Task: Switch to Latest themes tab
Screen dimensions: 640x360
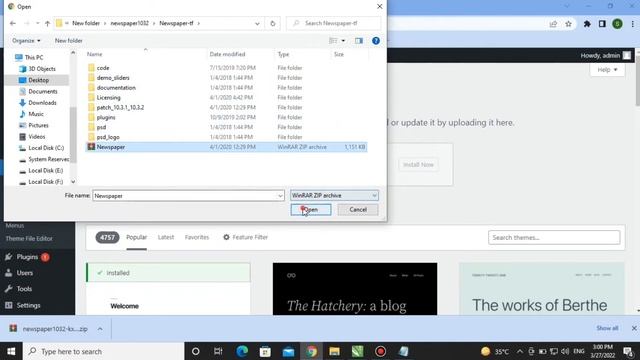Action: coord(166,237)
